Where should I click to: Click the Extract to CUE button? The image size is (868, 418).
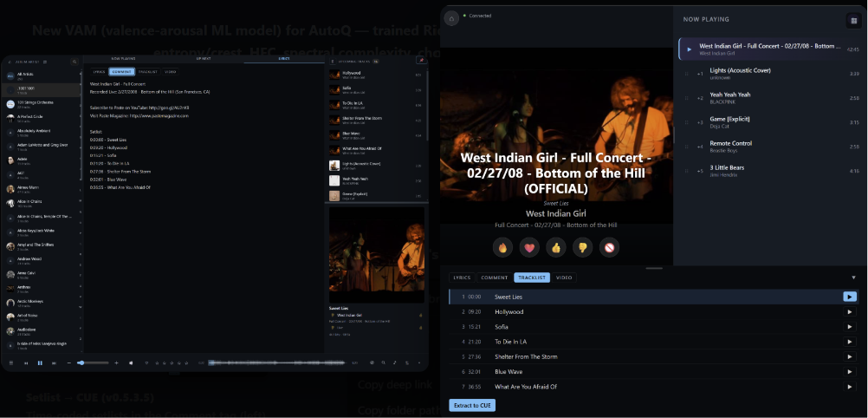pos(472,405)
